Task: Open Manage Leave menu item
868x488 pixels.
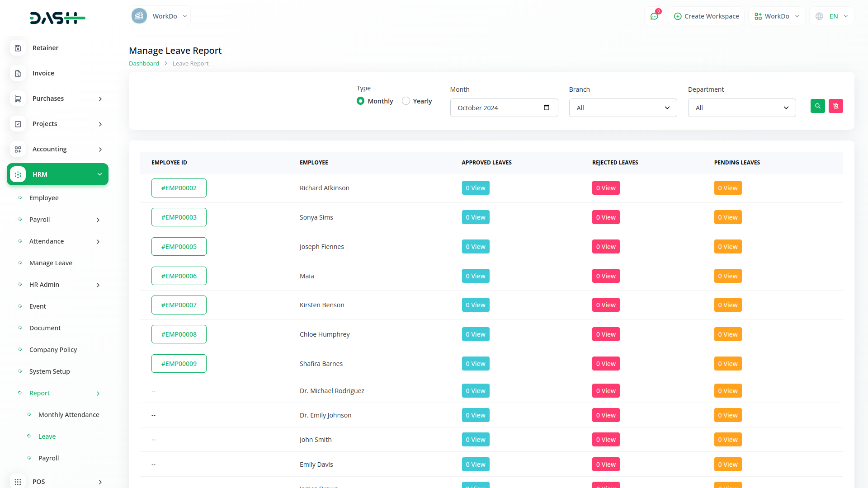Action: 51,263
